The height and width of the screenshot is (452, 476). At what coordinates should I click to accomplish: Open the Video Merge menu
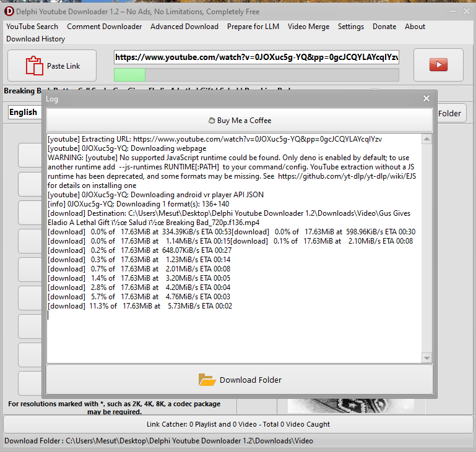tap(308, 27)
